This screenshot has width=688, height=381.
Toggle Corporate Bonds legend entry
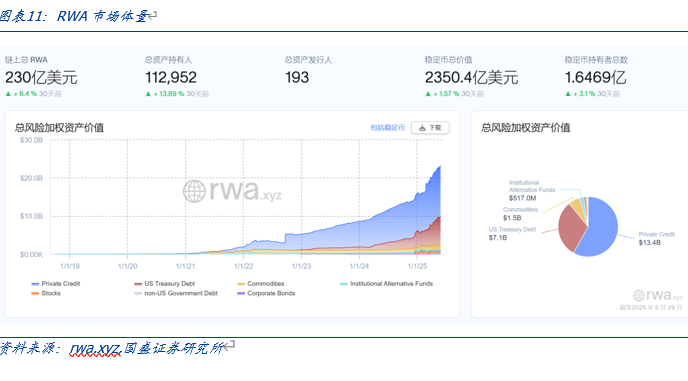266,293
